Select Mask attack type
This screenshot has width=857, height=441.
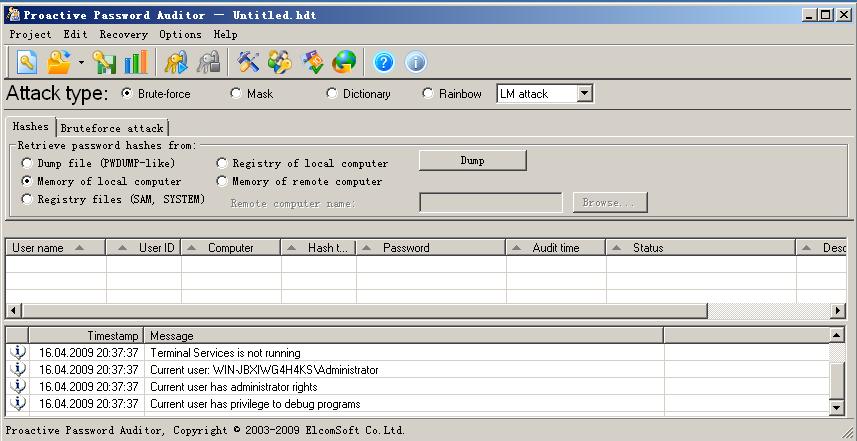point(251,94)
